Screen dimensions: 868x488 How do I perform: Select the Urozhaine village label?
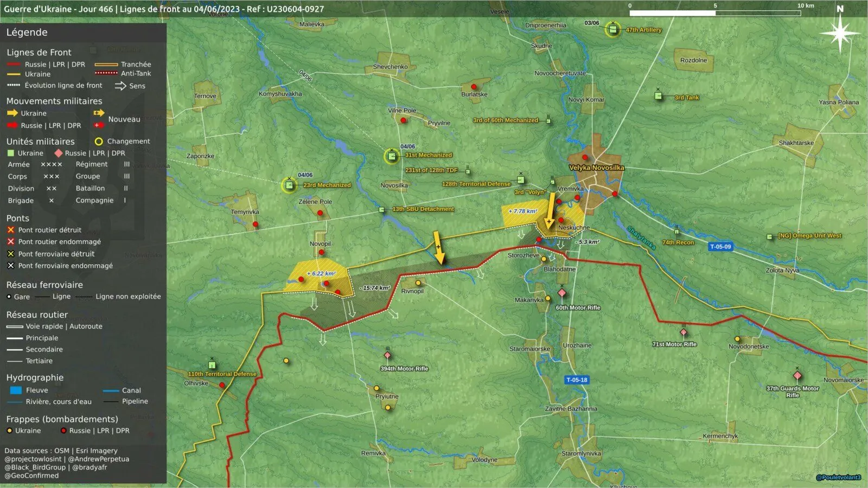pyautogui.click(x=577, y=345)
